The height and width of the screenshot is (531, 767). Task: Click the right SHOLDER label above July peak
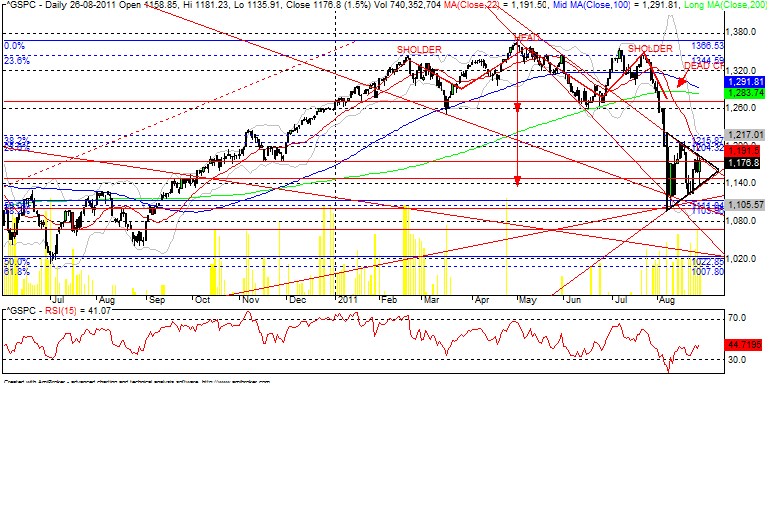click(650, 49)
